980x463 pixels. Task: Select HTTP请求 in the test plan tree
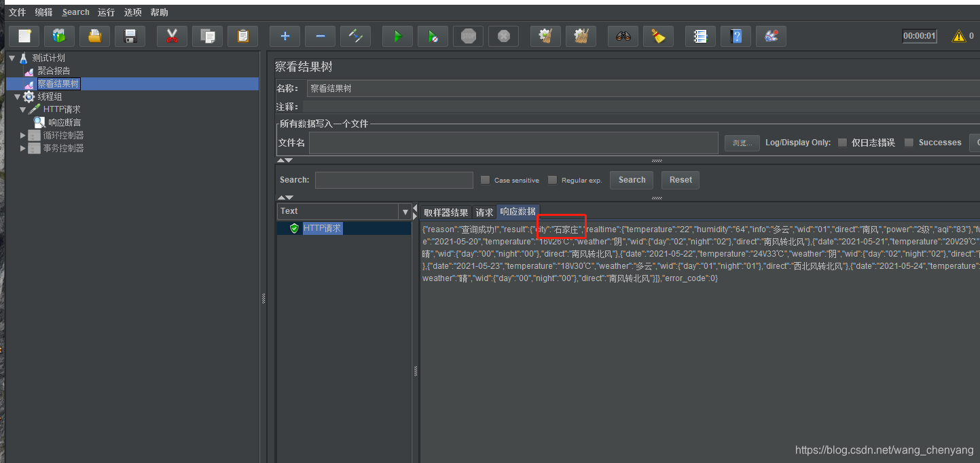click(x=62, y=109)
